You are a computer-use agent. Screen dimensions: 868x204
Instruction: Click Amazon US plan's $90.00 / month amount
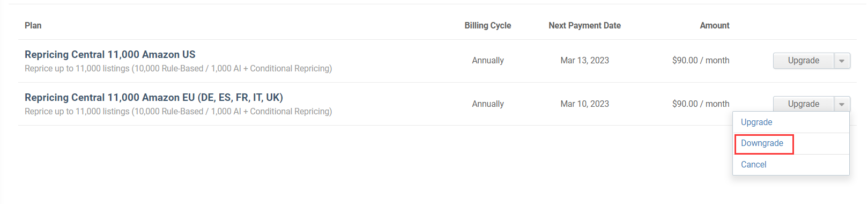700,61
